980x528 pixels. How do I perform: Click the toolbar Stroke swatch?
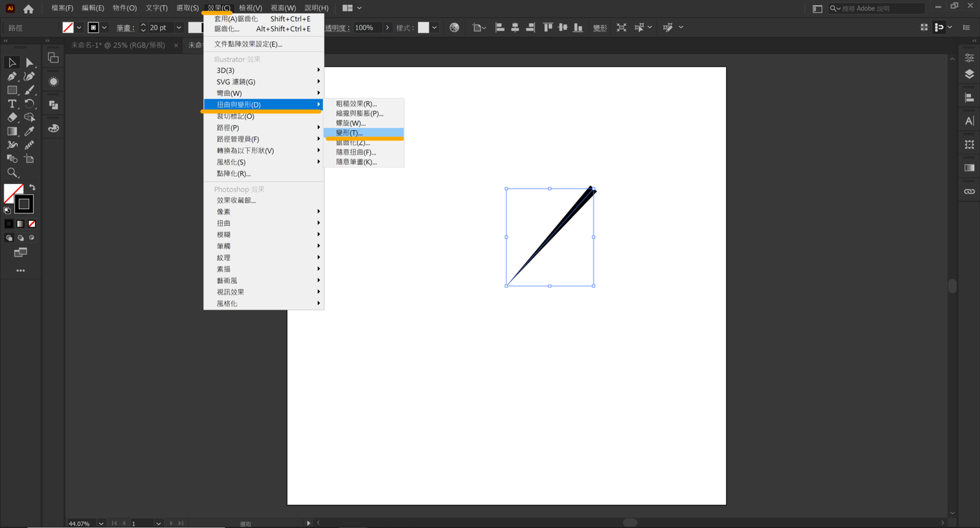tap(24, 204)
